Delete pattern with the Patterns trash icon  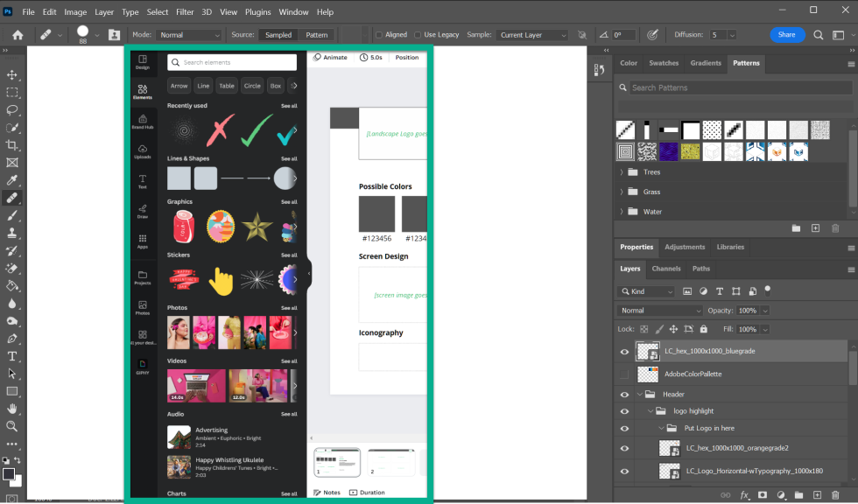(835, 228)
